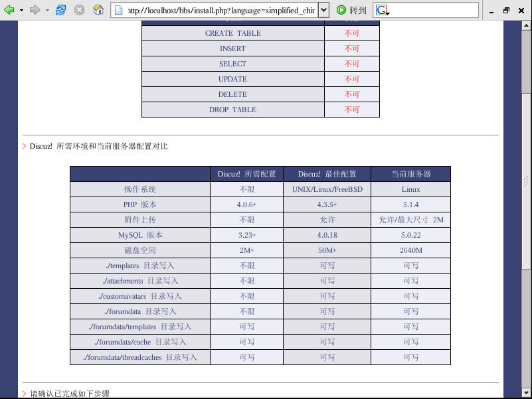This screenshot has height=399, width=532.
Task: Open the Back history dropdown arrow
Action: 21,10
